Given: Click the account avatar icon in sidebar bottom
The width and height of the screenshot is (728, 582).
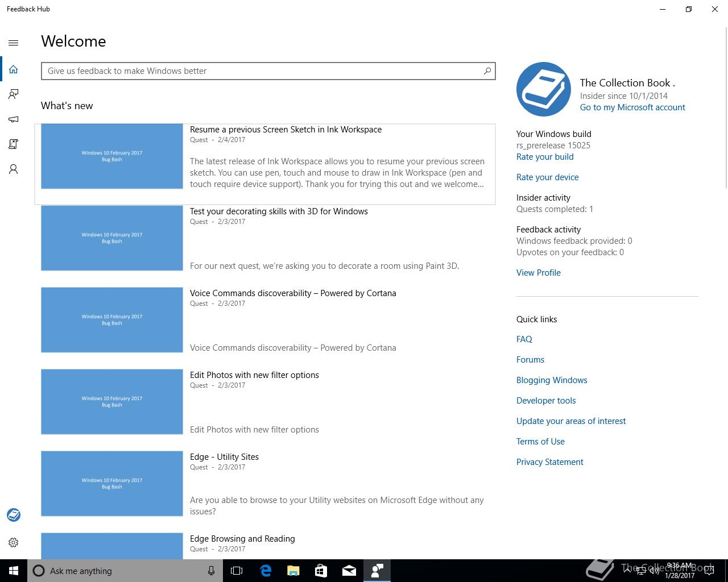Looking at the screenshot, I should coord(14,515).
